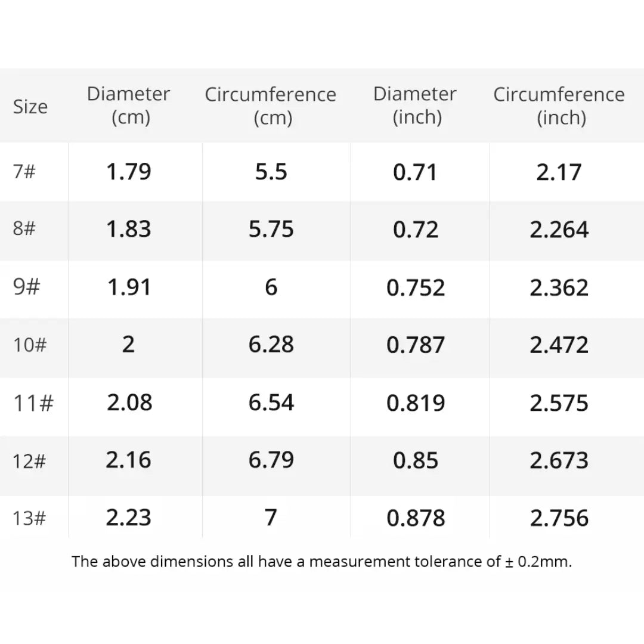
Task: Click the 2.575 inch circumference cell
Action: [559, 403]
